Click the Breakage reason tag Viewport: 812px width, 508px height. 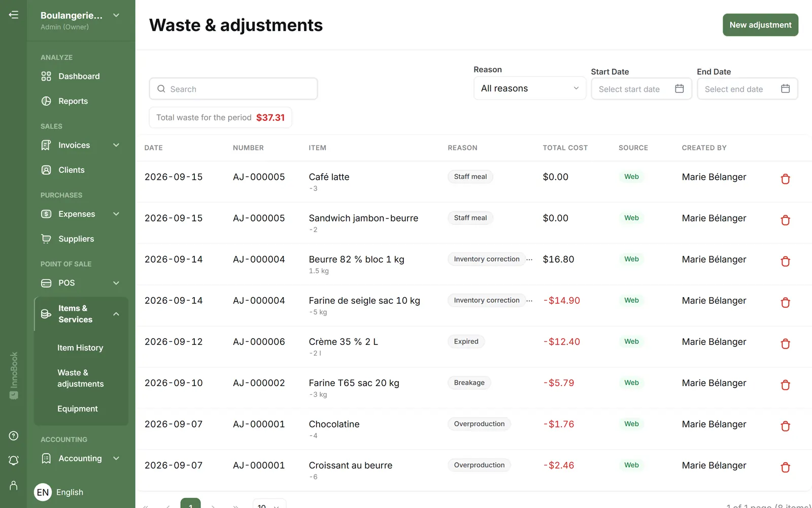[x=469, y=383]
